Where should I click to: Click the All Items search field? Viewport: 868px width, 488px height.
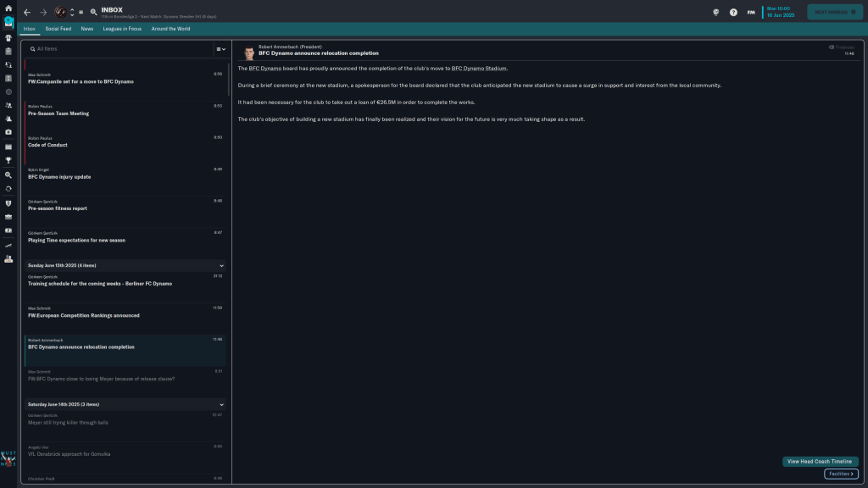pyautogui.click(x=119, y=49)
